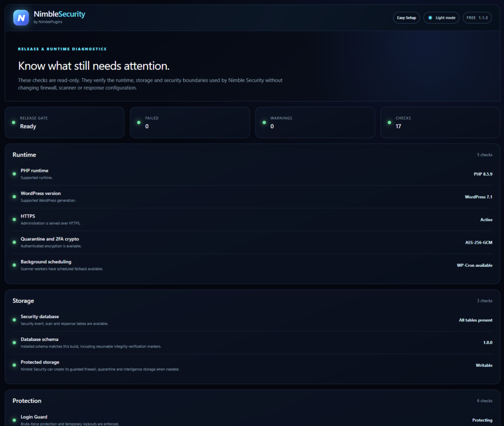Switch to Light mode
Image resolution: width=504 pixels, height=426 pixels.
[441, 18]
